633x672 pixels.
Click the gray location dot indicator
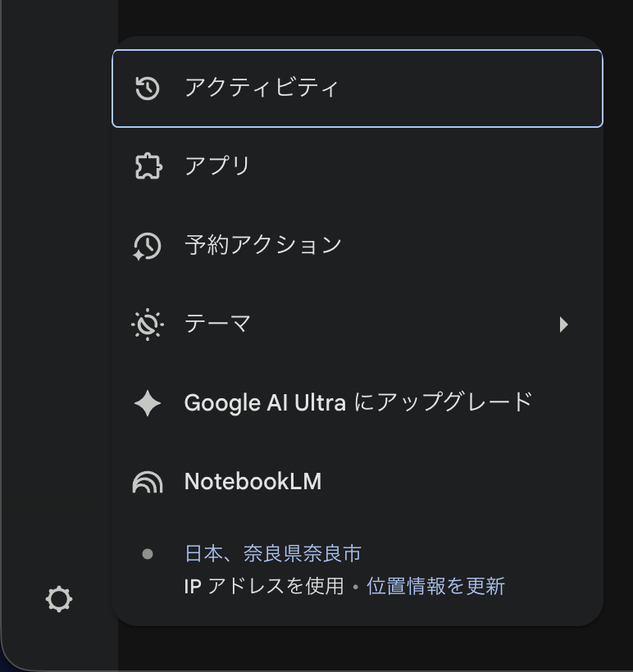(x=148, y=554)
